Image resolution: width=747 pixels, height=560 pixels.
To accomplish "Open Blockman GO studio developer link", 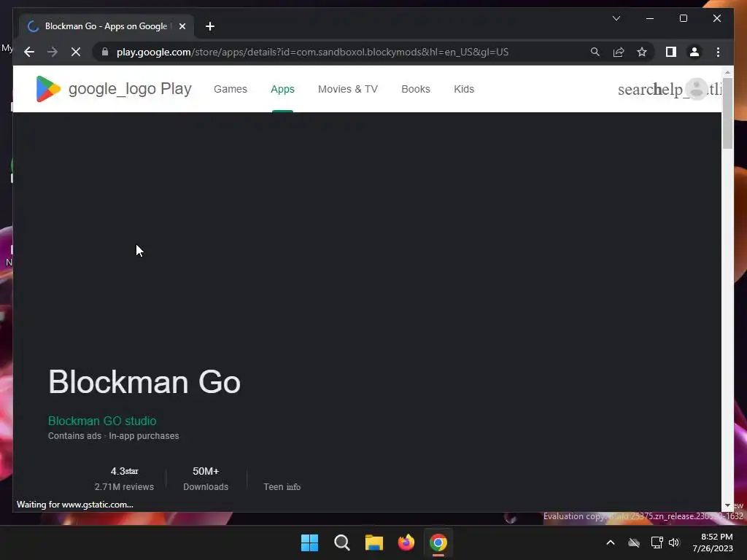I will (102, 421).
